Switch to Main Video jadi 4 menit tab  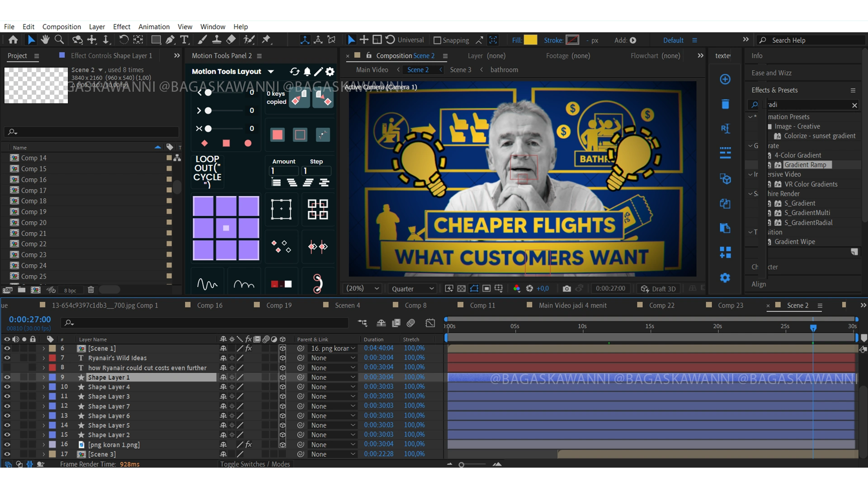coord(572,305)
